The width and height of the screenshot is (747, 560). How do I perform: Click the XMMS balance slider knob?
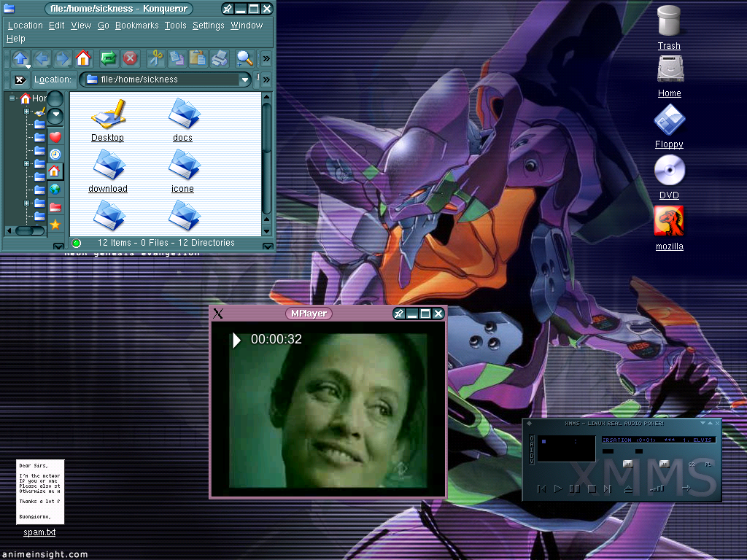click(x=664, y=463)
